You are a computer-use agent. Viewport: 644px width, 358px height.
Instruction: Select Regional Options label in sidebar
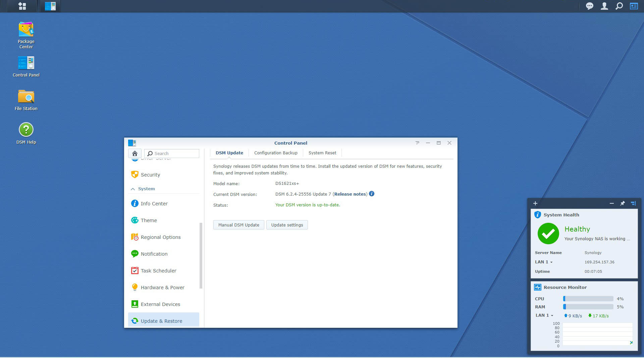[161, 237]
